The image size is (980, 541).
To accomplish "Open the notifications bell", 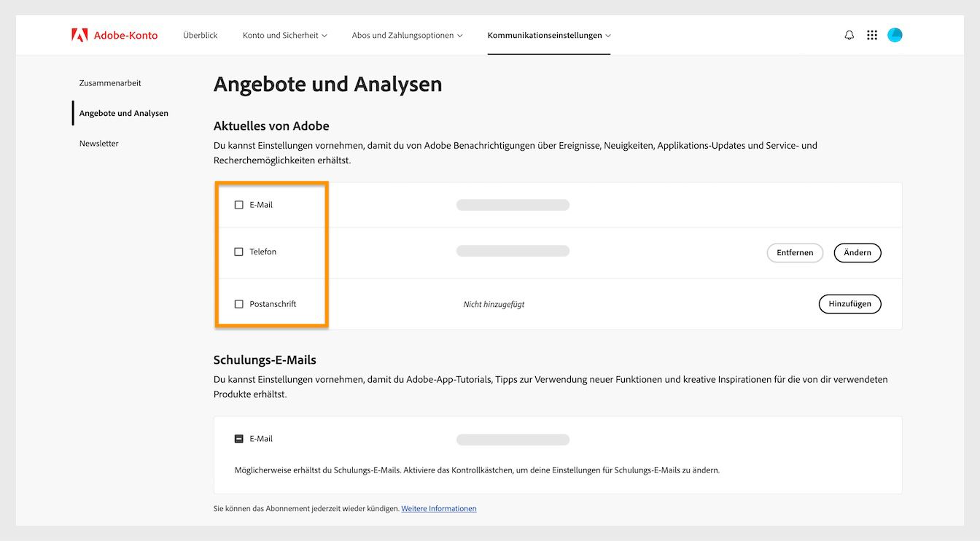I will pos(849,34).
